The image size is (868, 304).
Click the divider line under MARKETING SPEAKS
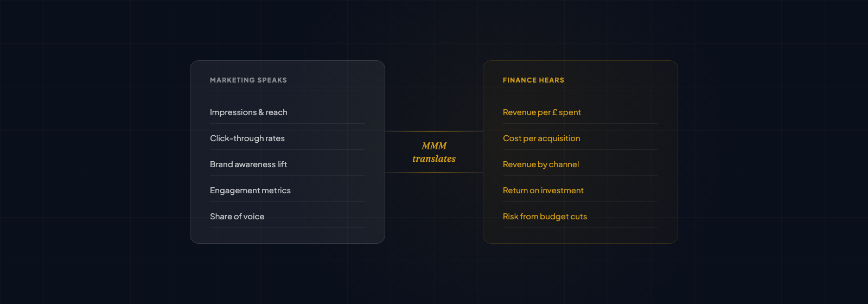287,91
